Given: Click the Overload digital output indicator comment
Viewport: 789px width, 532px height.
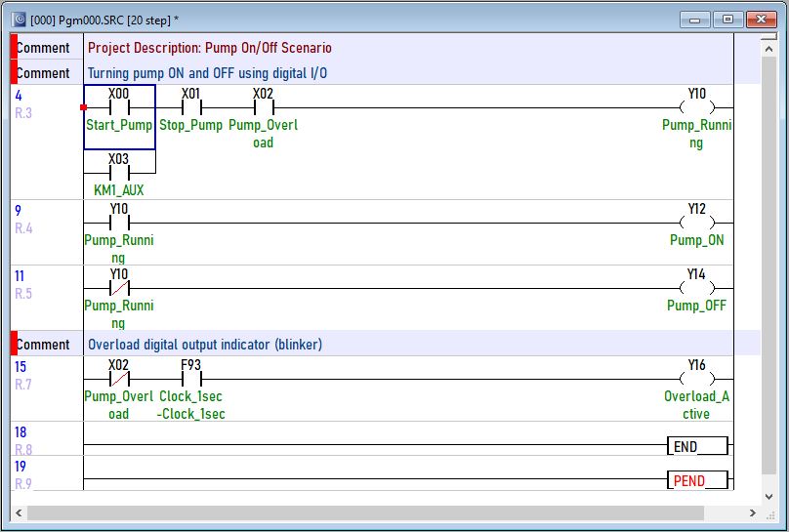Looking at the screenshot, I should (x=205, y=345).
